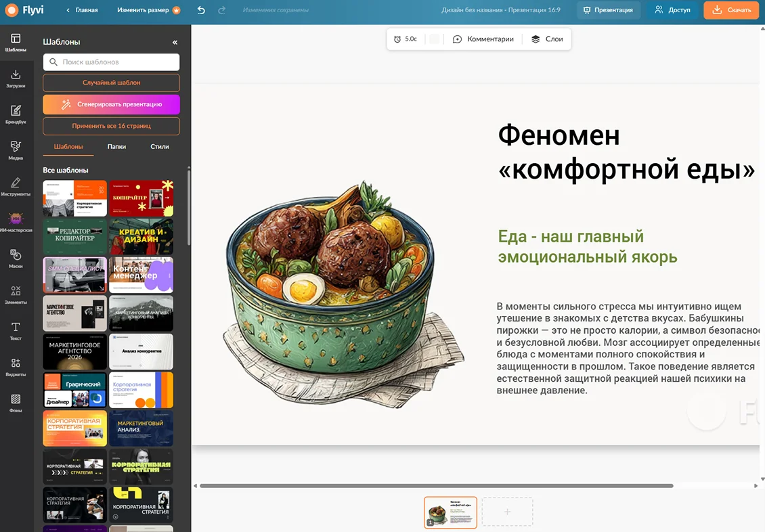
Task: Go back to Главная
Action: [x=82, y=9]
